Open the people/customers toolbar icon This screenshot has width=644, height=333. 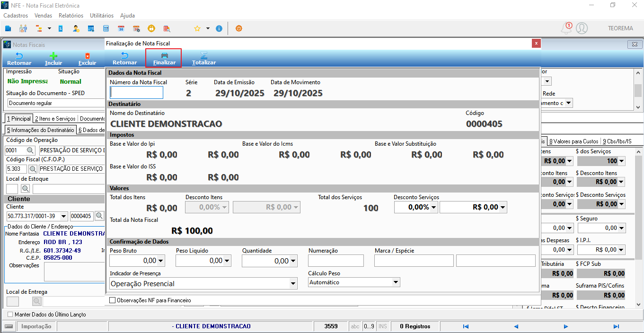point(23,28)
